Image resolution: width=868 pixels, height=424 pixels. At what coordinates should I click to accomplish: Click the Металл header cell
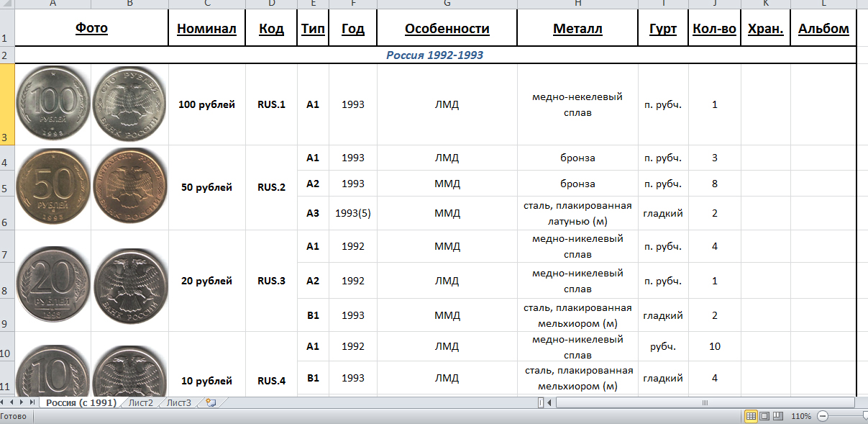(x=577, y=28)
